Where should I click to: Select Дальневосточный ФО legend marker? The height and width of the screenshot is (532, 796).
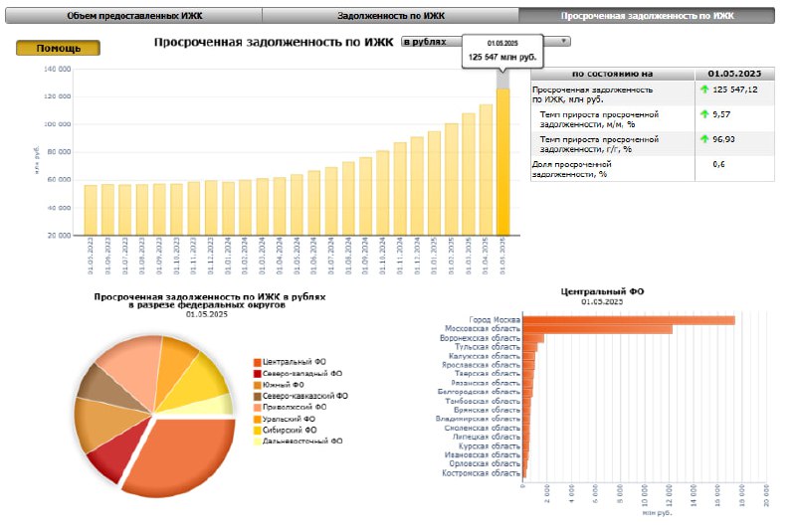coord(258,442)
